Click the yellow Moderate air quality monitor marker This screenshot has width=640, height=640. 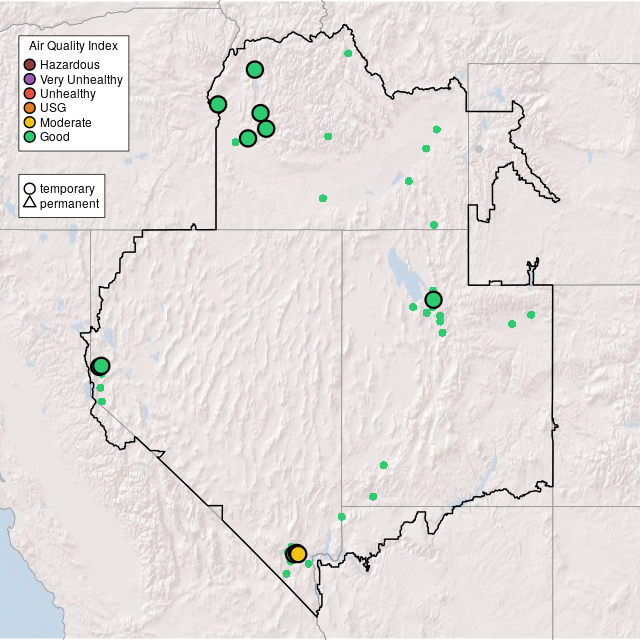pos(298,554)
